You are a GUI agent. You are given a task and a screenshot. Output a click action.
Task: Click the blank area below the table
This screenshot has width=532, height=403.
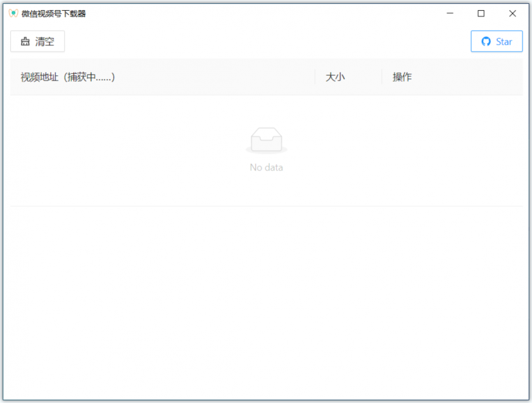266,298
